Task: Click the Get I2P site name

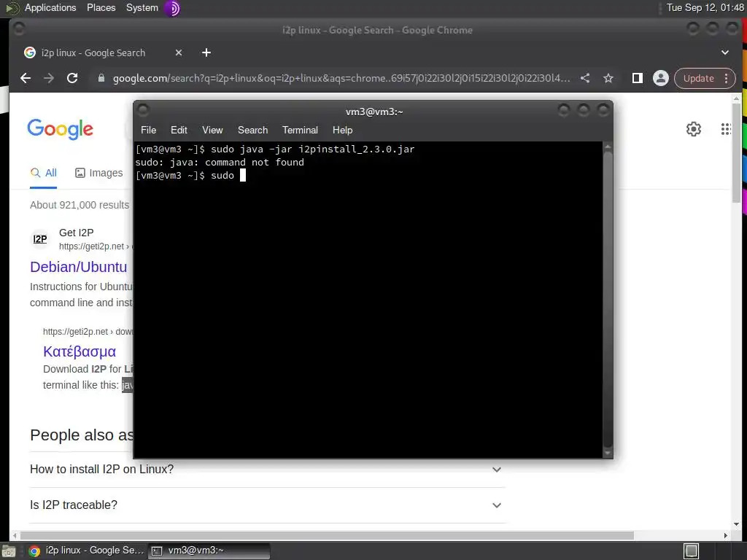Action: click(76, 233)
